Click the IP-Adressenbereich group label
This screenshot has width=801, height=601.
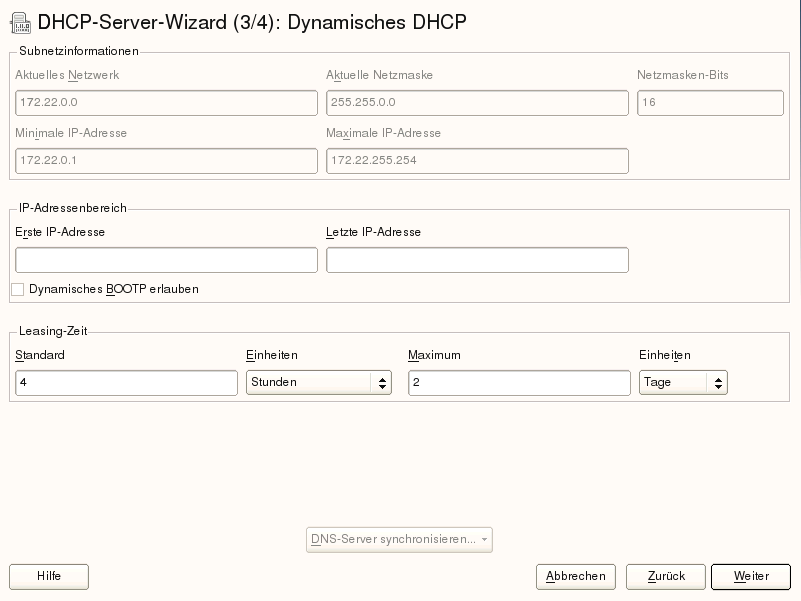[73, 208]
